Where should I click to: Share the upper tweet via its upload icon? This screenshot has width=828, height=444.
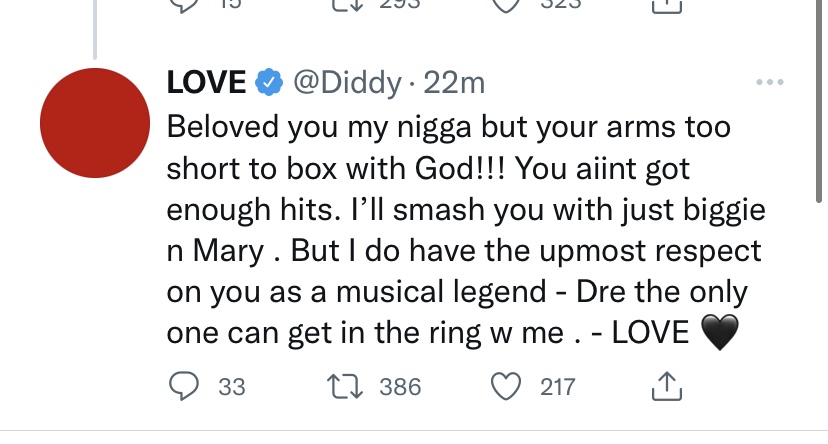coord(667,6)
